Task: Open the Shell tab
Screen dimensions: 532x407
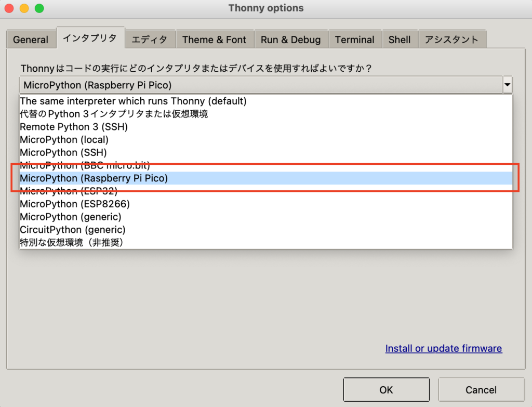Action: 400,40
